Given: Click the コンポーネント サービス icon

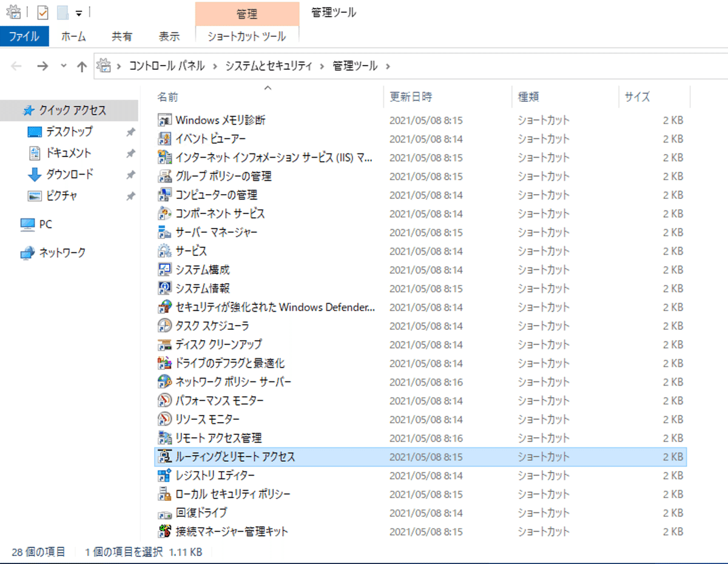Looking at the screenshot, I should [165, 214].
